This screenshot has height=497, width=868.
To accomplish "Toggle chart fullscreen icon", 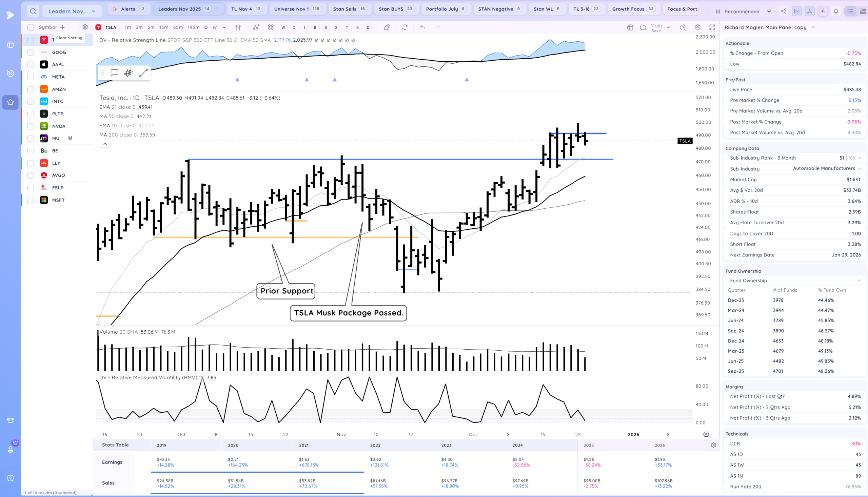I will click(x=712, y=27).
